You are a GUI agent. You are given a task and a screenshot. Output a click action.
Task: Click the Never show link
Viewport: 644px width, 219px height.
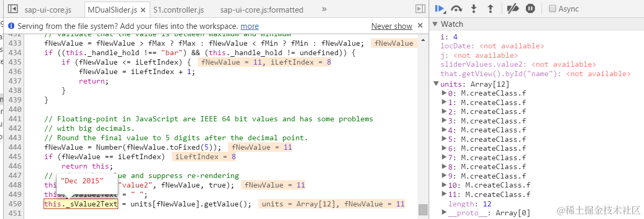[392, 26]
